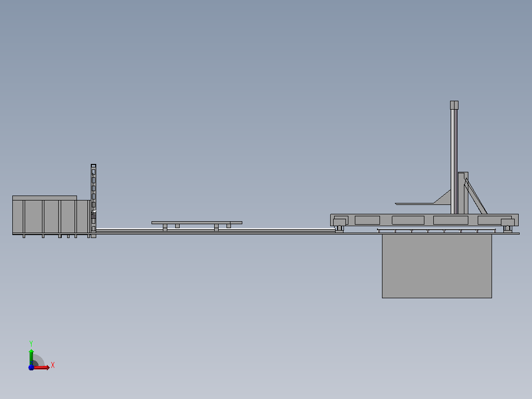
Task: Click the leftmost rectangular cutout in carriage frame
Action: (x=368, y=220)
